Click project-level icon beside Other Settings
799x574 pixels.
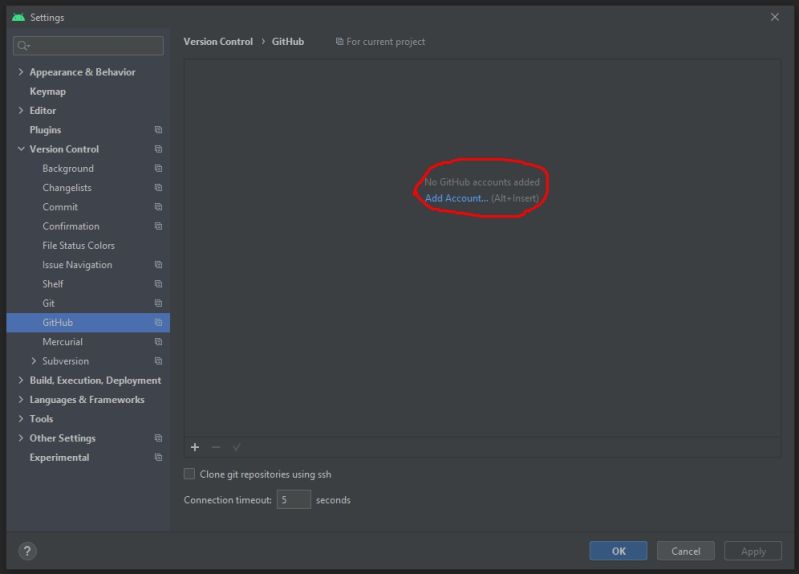[x=158, y=438]
